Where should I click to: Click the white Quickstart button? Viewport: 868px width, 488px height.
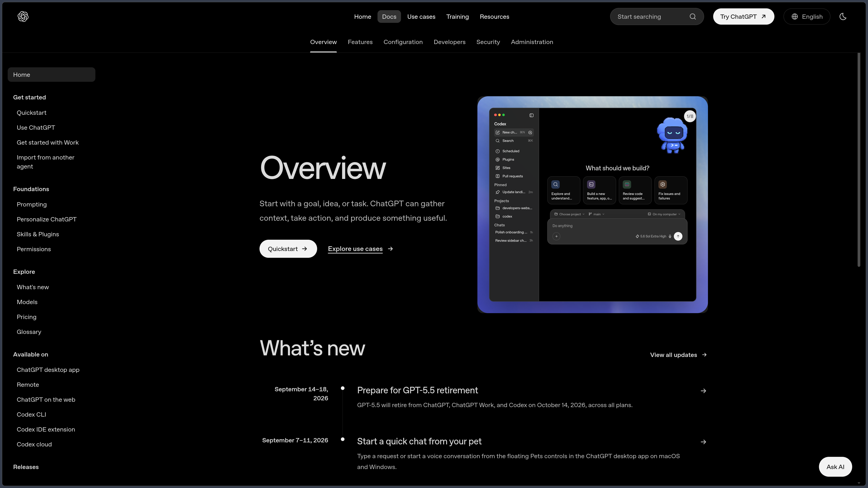tap(288, 249)
